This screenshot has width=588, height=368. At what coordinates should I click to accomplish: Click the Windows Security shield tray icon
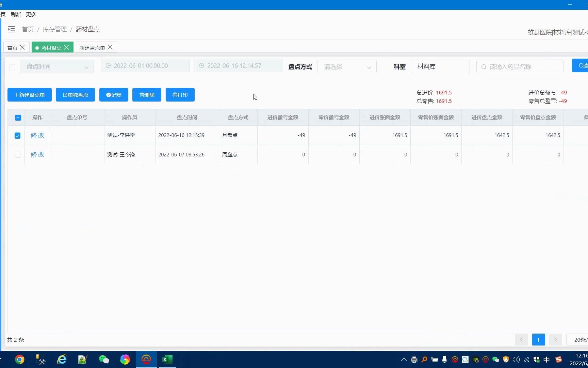pos(537,359)
